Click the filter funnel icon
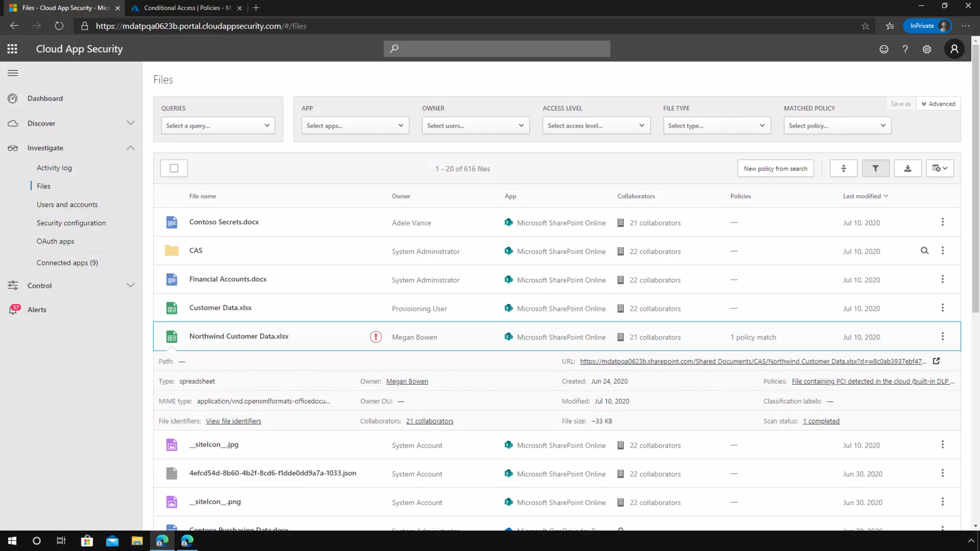Screen dimensions: 980x551 (875, 168)
